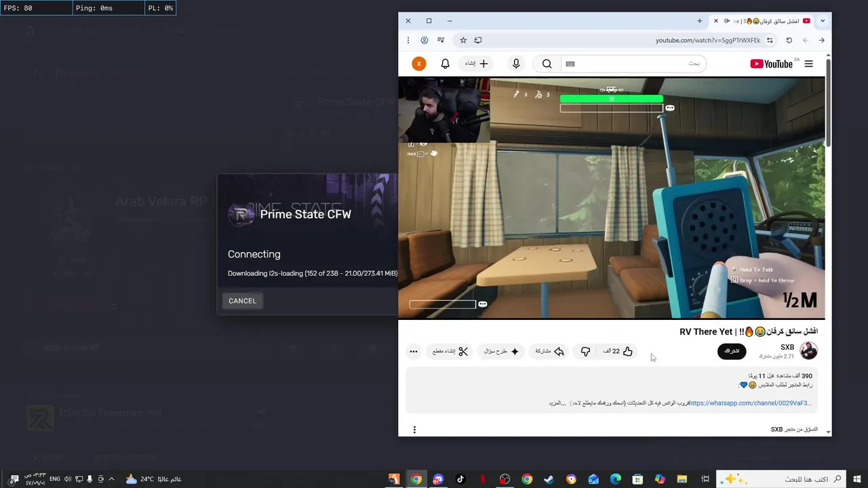Open Microsoft Store from taskbar

pyautogui.click(x=637, y=479)
